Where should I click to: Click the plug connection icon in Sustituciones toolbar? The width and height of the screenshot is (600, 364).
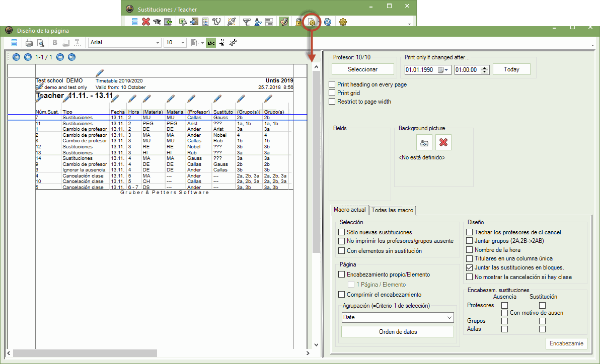point(231,22)
